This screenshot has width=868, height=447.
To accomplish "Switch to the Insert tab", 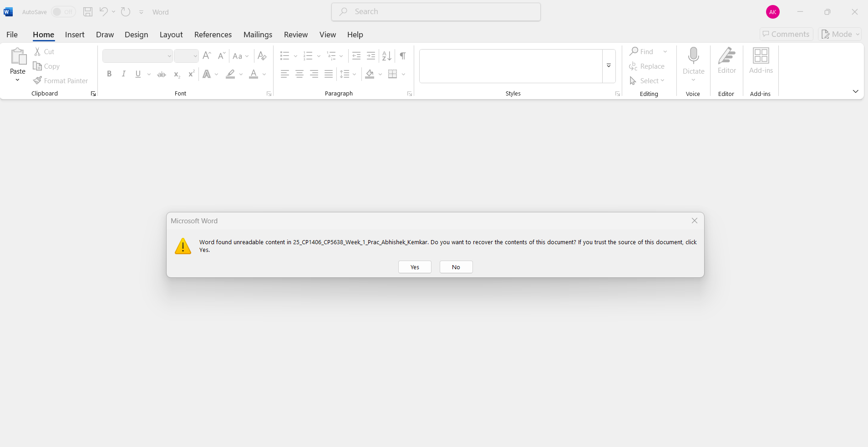I will click(x=74, y=35).
